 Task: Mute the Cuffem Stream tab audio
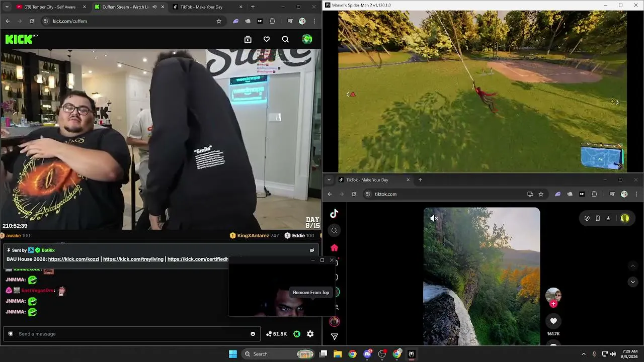pyautogui.click(x=154, y=7)
